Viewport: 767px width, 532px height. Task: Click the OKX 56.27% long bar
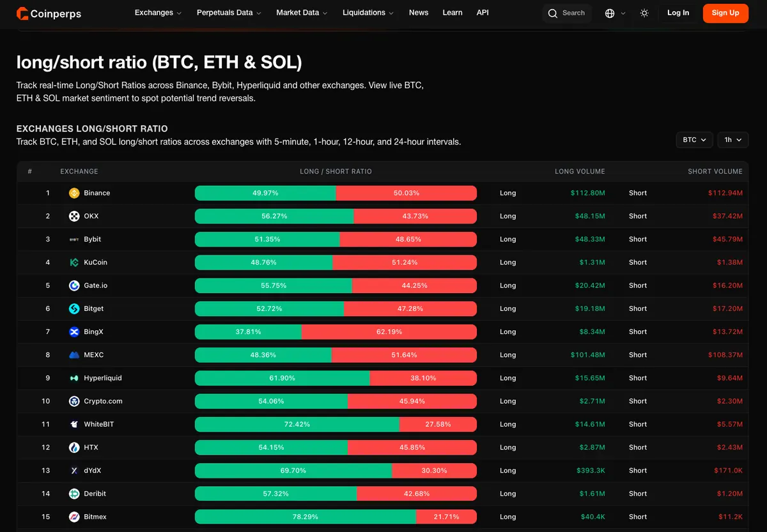[274, 216]
